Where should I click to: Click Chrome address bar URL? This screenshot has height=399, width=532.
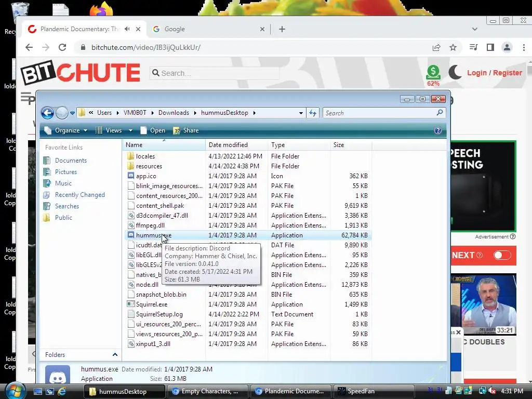[146, 47]
